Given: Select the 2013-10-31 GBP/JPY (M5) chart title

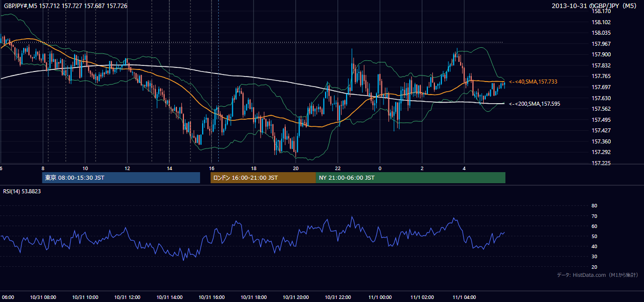Looking at the screenshot, I should tap(595, 6).
